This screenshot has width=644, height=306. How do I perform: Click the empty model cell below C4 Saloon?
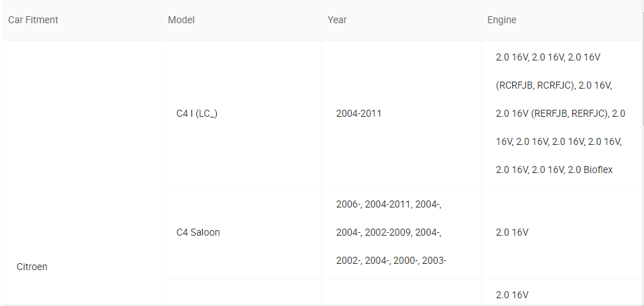(x=242, y=292)
